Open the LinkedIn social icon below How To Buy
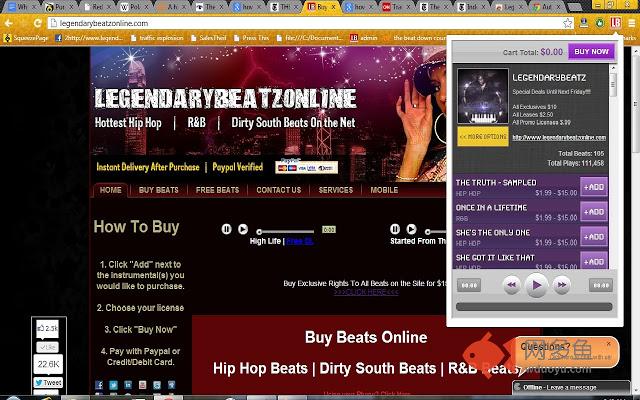640x400 pixels. pos(128,385)
